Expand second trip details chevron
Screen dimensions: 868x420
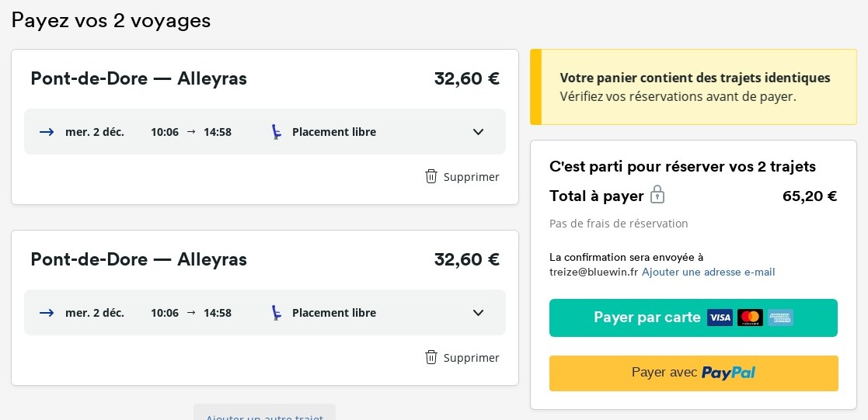[x=478, y=313]
